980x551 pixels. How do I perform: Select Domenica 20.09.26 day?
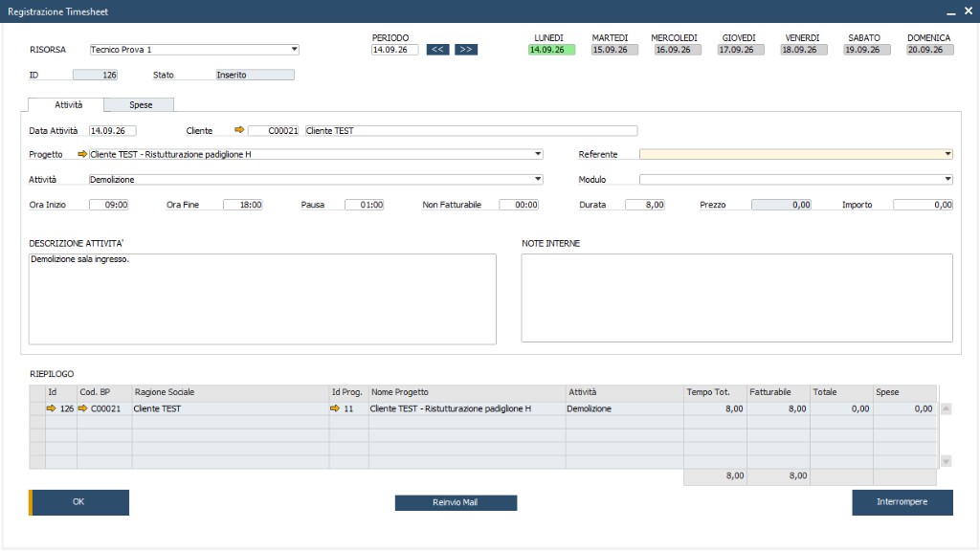click(x=930, y=50)
